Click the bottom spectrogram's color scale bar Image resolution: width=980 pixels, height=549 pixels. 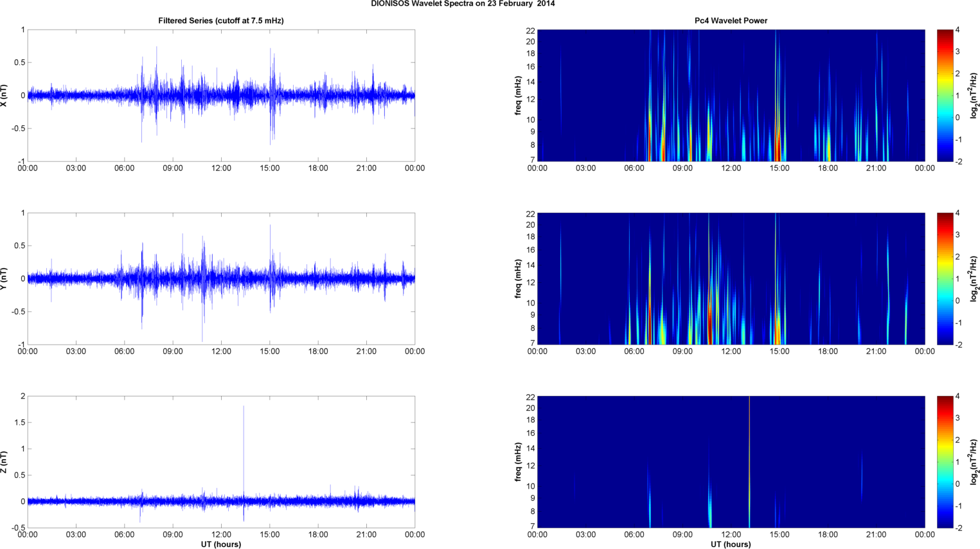(945, 462)
